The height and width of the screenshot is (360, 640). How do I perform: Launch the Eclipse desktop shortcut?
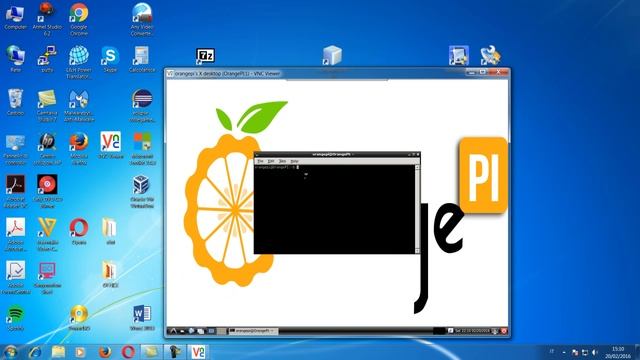coord(142,105)
